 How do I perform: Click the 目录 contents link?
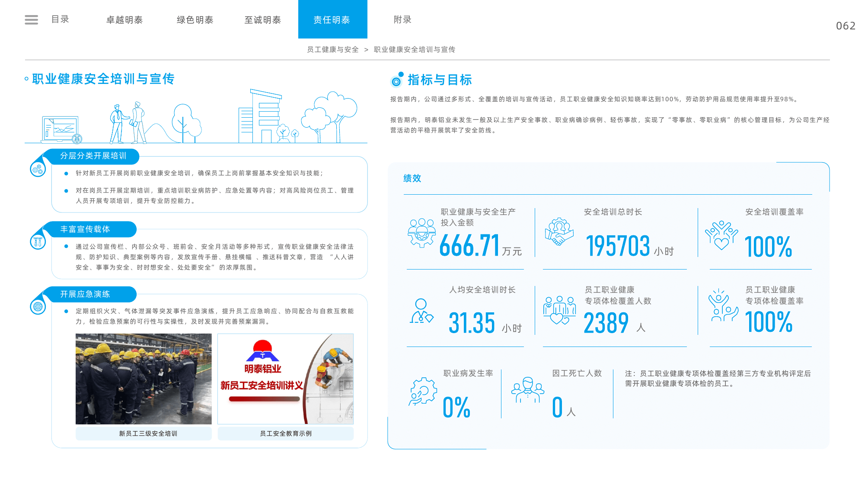(61, 19)
